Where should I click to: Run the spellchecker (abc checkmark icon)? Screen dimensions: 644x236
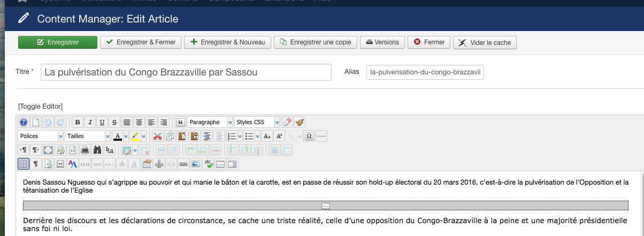click(x=208, y=164)
